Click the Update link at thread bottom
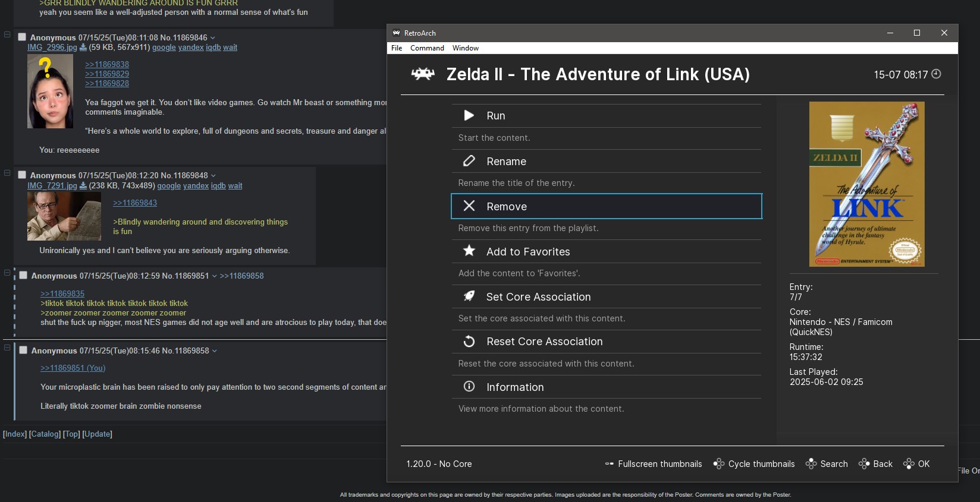 click(x=98, y=434)
